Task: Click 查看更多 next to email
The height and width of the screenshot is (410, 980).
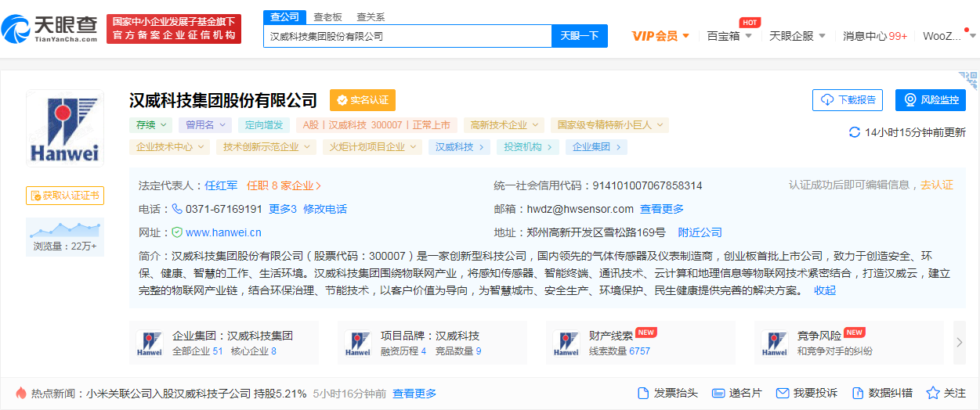Action: click(662, 209)
